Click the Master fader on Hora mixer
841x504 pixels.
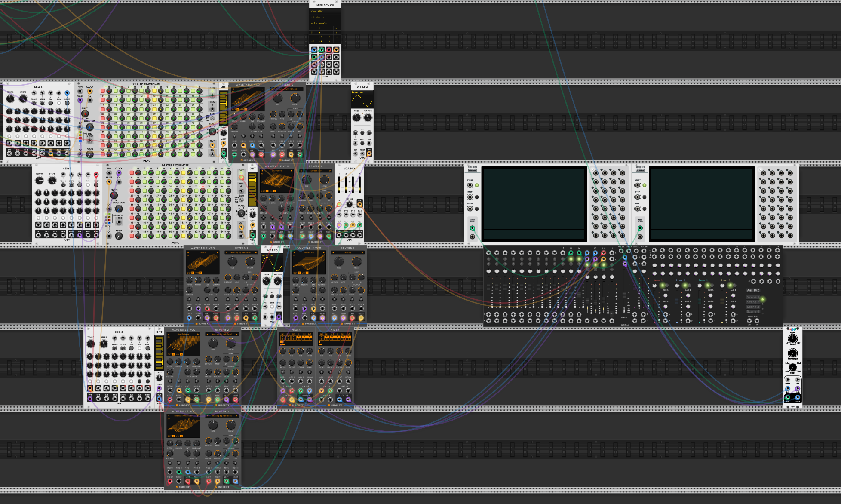tap(624, 295)
